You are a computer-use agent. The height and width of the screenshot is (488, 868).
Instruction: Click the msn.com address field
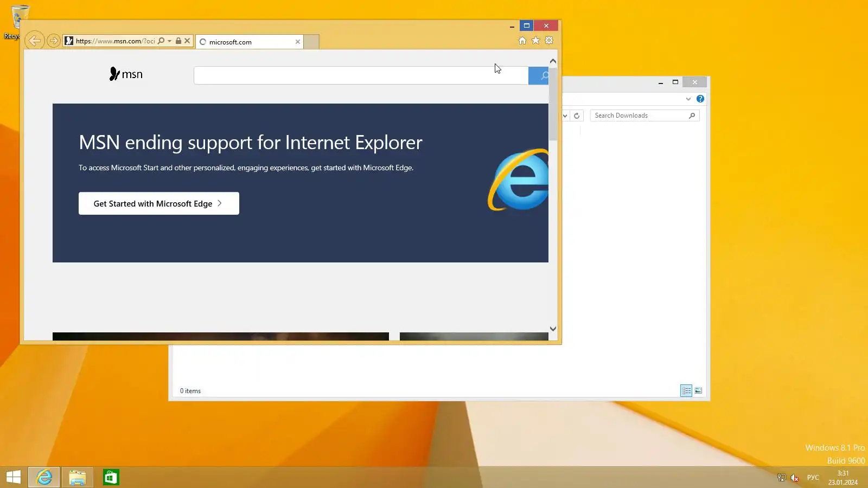click(x=115, y=41)
